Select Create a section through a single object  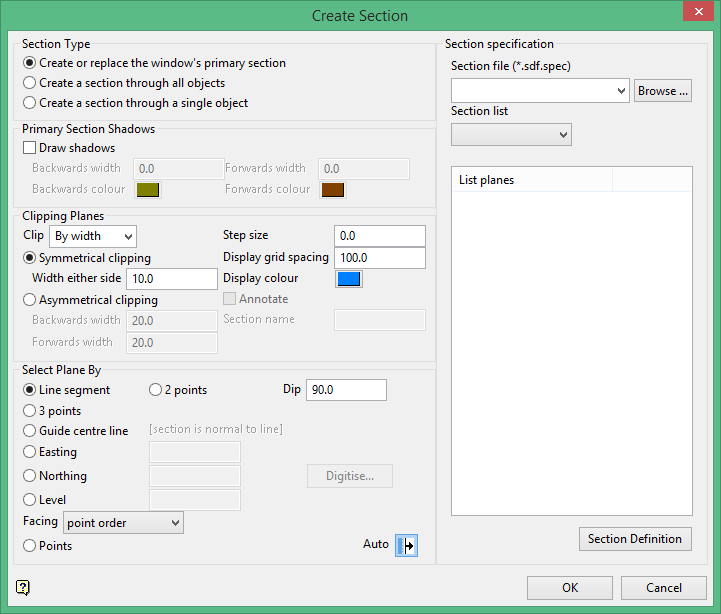click(30, 103)
